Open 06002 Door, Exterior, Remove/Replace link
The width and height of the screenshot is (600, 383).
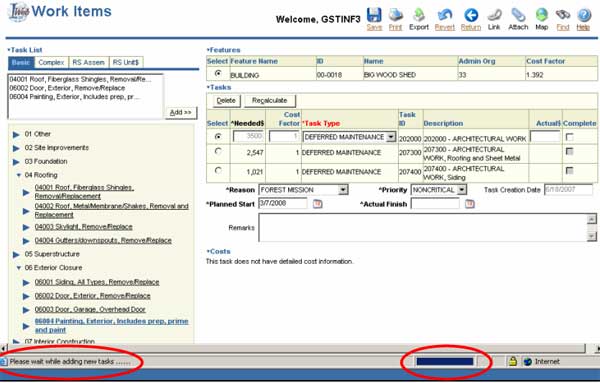coord(92,296)
